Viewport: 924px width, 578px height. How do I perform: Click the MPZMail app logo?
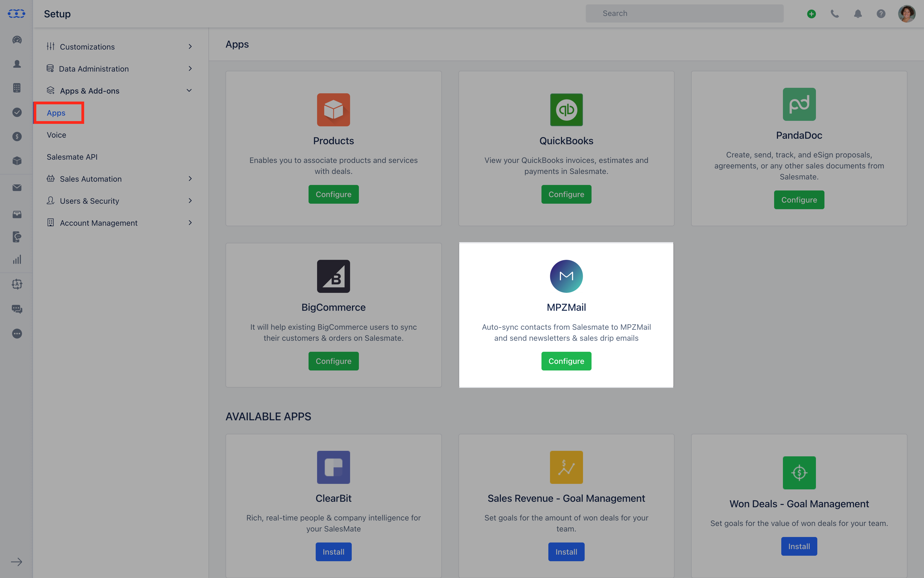tap(566, 276)
